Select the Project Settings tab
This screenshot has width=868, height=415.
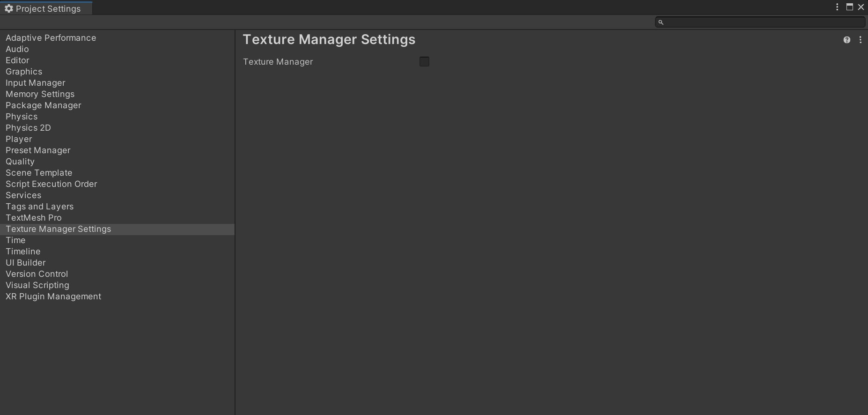47,8
